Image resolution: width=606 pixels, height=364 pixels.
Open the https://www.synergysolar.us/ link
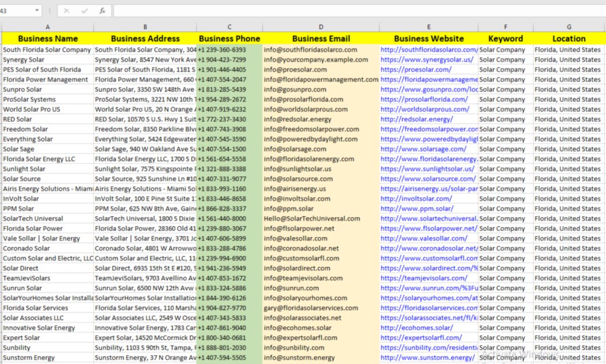click(427, 60)
